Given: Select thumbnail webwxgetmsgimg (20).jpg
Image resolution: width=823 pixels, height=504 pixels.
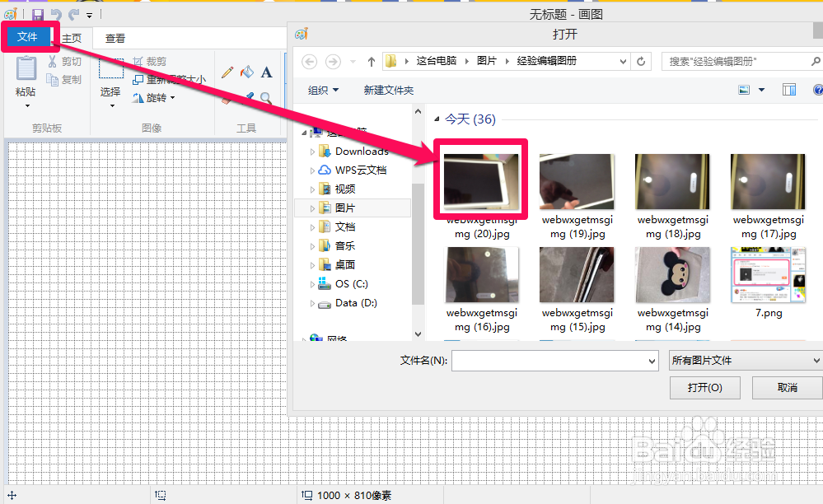Looking at the screenshot, I should [x=481, y=181].
